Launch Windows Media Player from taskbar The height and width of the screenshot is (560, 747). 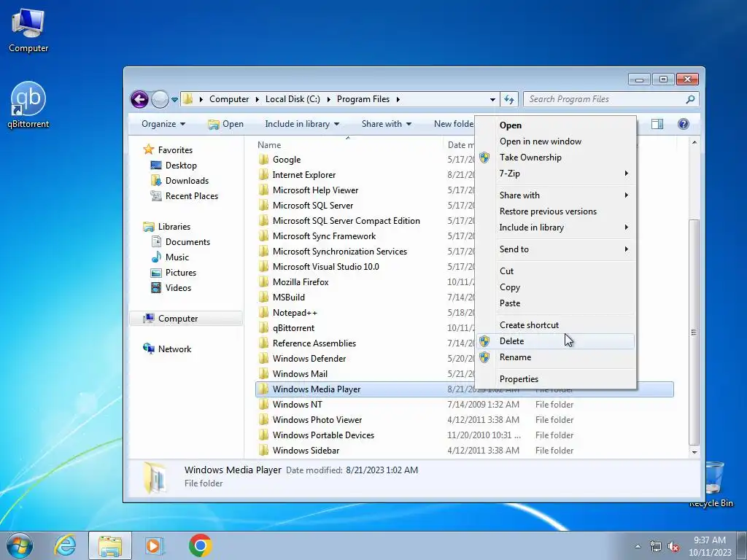pyautogui.click(x=154, y=545)
